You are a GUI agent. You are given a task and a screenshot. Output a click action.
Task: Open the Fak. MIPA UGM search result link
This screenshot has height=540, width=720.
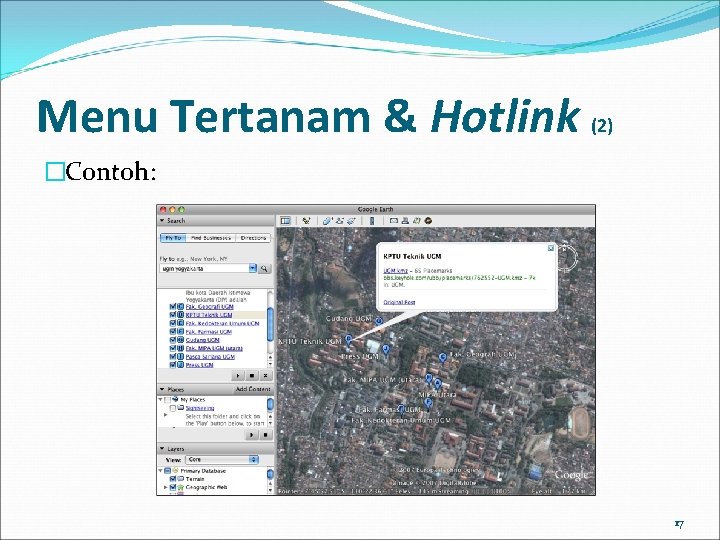point(214,349)
